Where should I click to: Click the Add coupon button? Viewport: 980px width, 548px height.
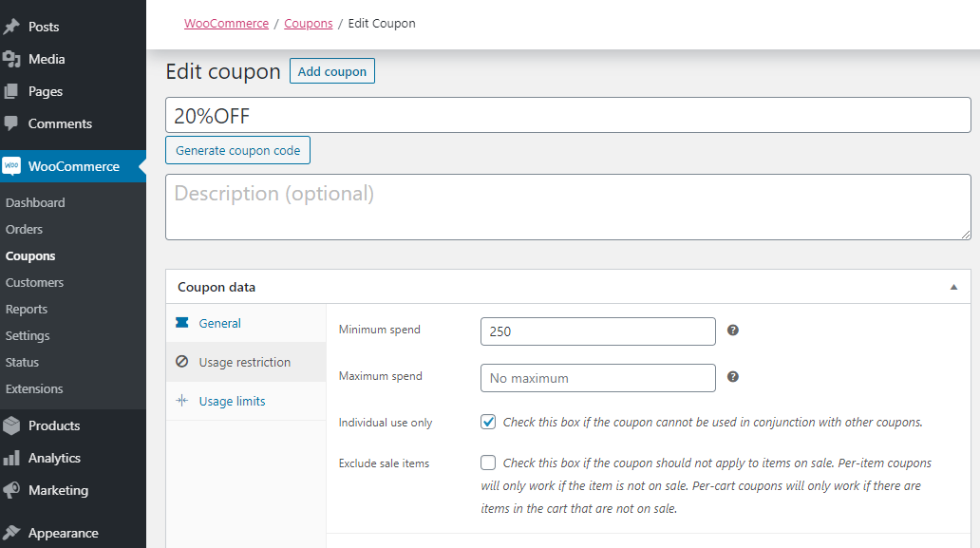tap(331, 71)
